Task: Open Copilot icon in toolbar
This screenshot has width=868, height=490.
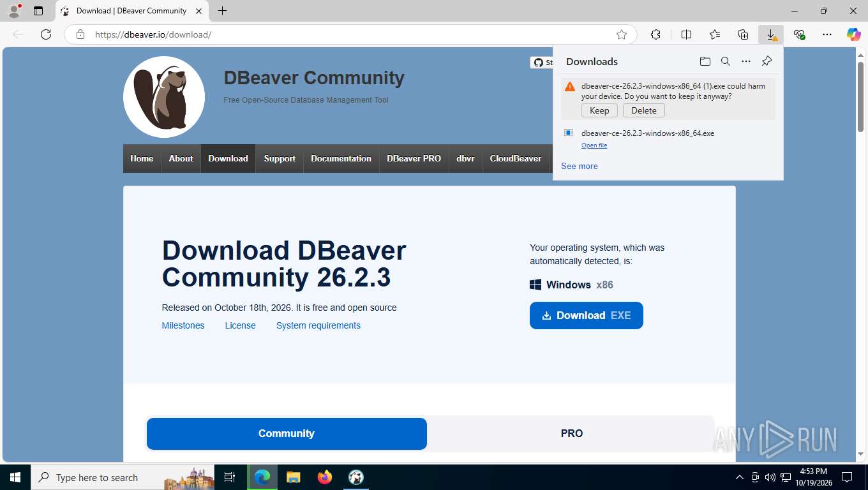Action: click(x=853, y=34)
